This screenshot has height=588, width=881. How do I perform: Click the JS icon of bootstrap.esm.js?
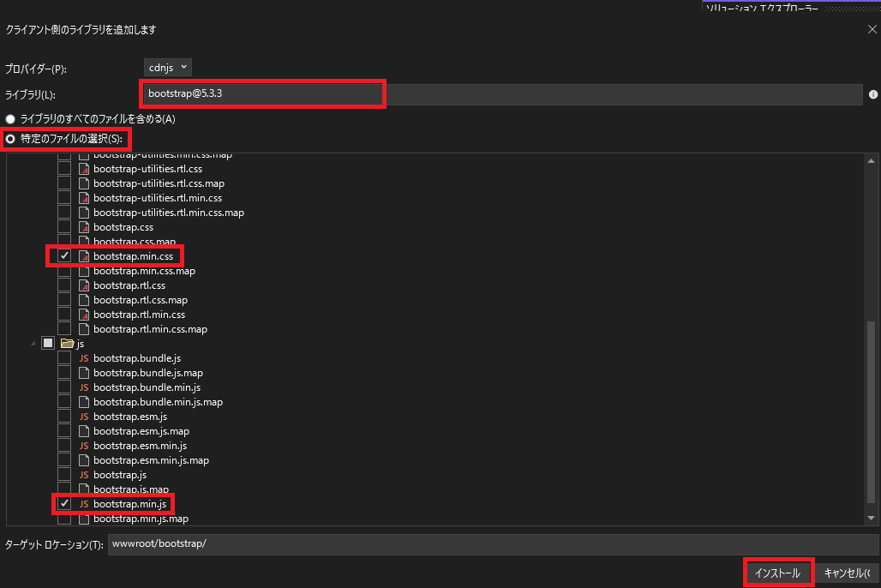[x=84, y=417]
